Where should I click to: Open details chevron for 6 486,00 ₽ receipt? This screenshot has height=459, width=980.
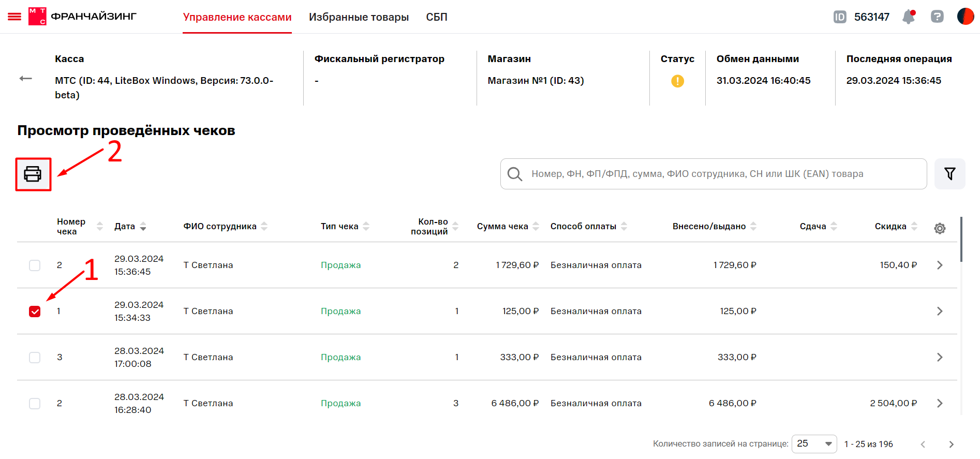pos(940,403)
